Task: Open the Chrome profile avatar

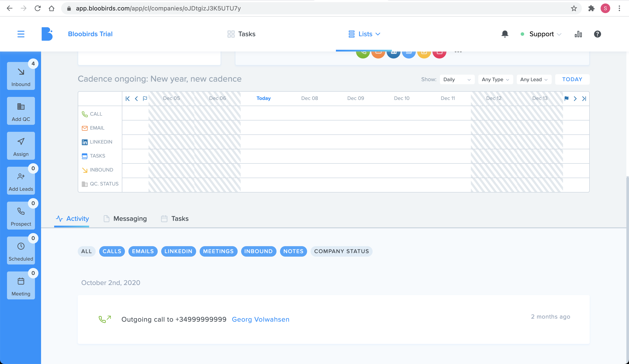Action: 605,8
